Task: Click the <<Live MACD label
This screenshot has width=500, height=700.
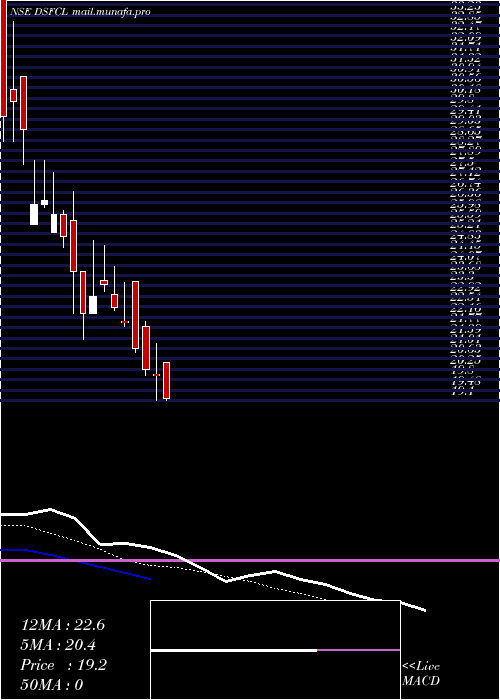Action: pos(421,674)
